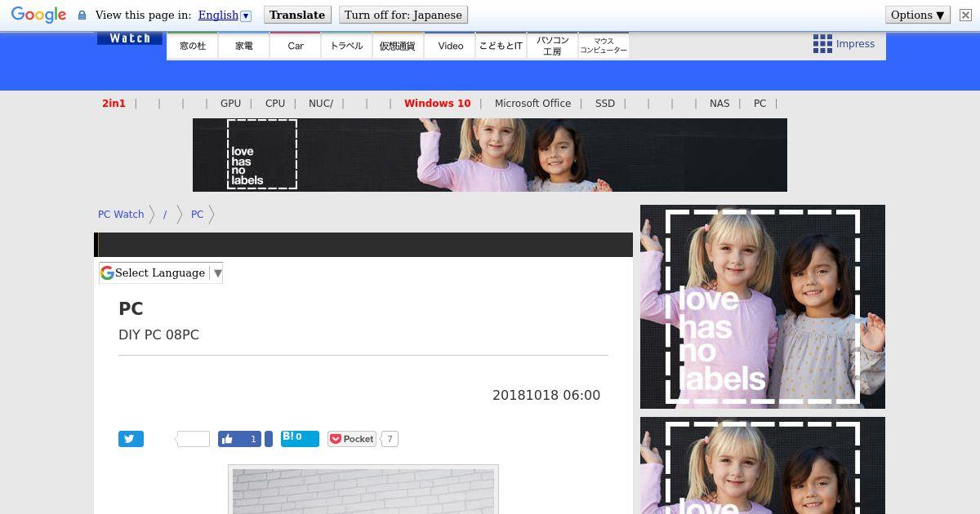Viewport: 980px width, 514px height.
Task: Click the love has no labels banner ad
Action: [x=490, y=155]
